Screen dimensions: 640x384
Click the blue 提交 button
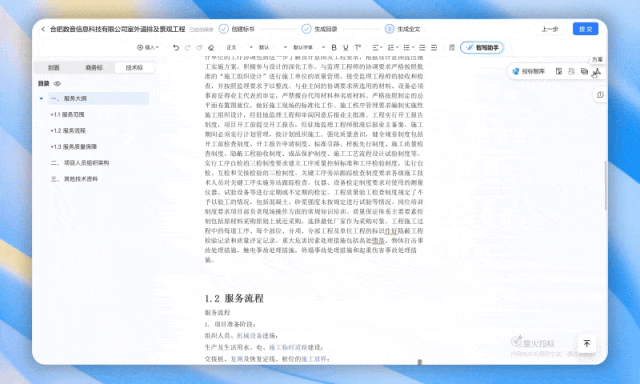[x=585, y=29]
